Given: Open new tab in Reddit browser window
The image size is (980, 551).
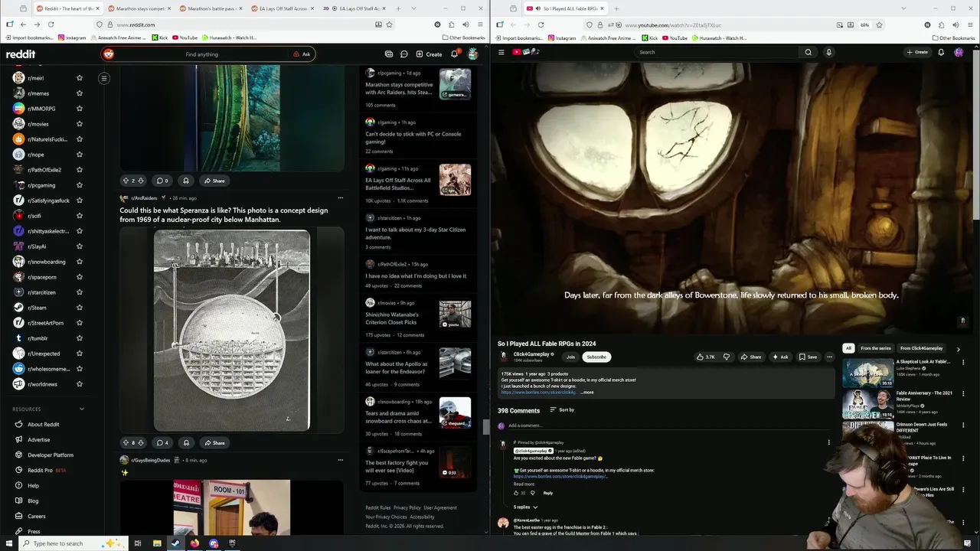Looking at the screenshot, I should (x=398, y=8).
